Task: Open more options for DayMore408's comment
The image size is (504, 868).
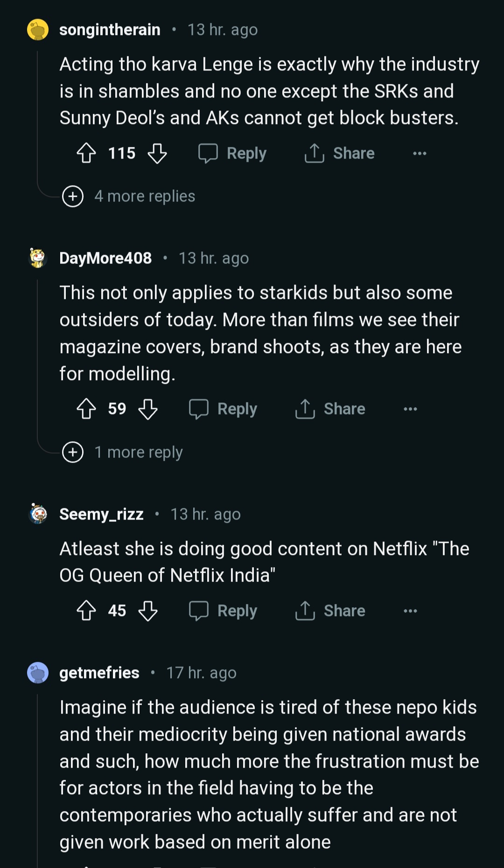Action: [410, 409]
